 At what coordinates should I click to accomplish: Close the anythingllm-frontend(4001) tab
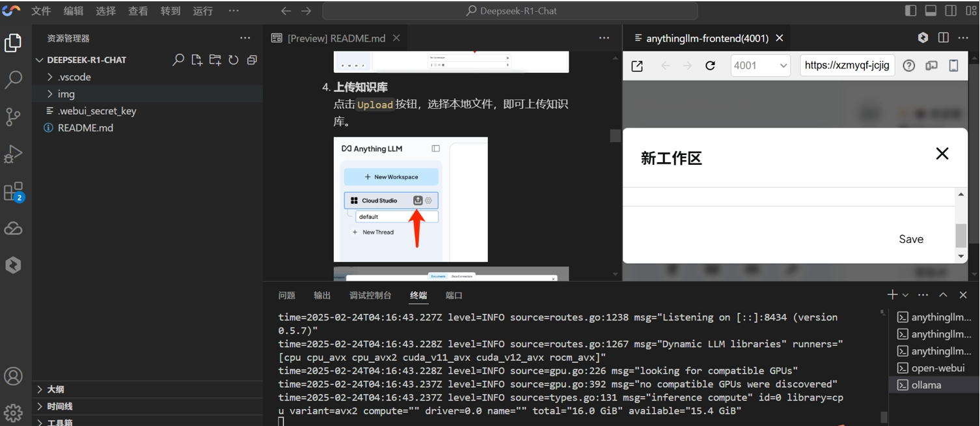click(780, 38)
